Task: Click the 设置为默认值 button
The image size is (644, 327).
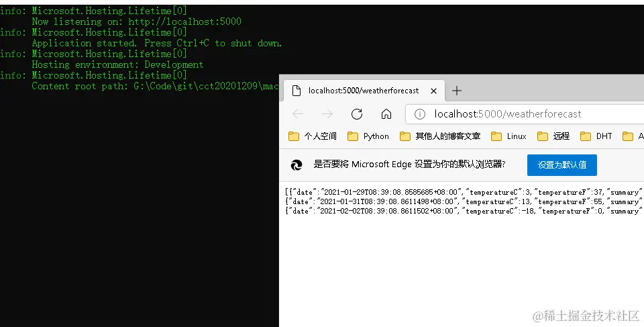Action: 562,165
